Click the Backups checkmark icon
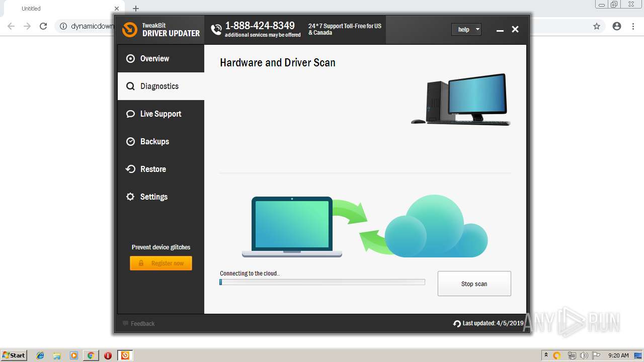 pos(130,141)
